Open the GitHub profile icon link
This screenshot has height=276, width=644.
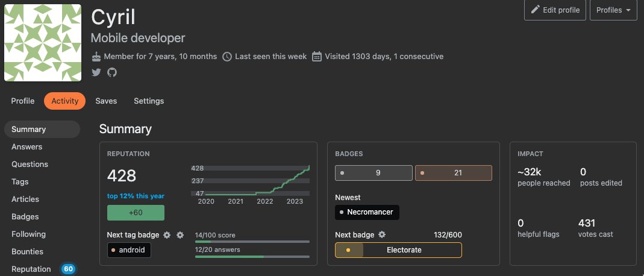[x=112, y=73]
